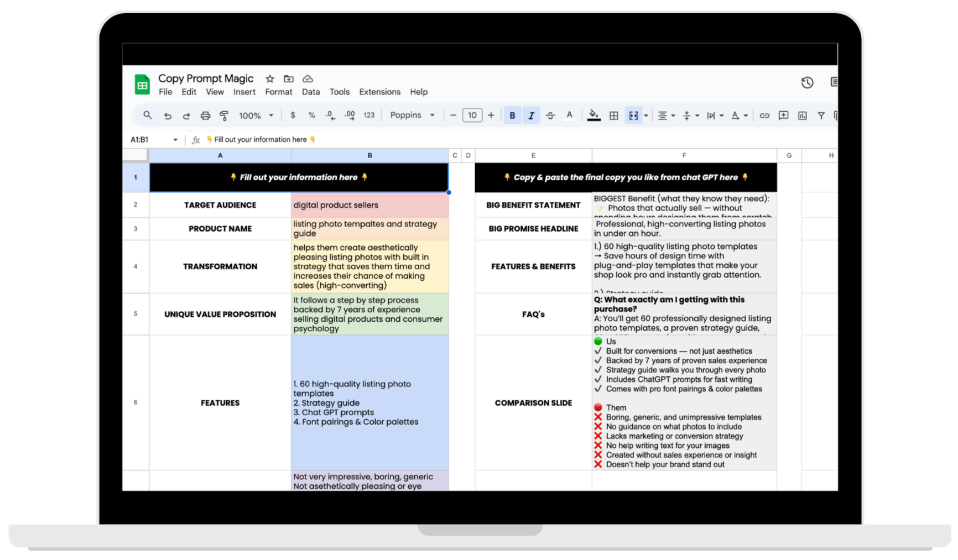Undo the last action
The height and width of the screenshot is (560, 958).
[168, 116]
